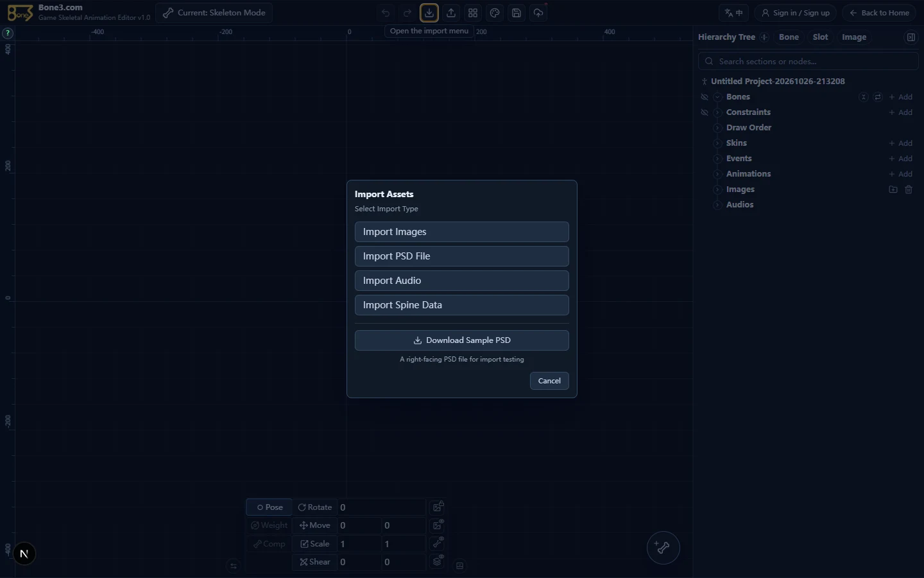Viewport: 924px width, 578px height.
Task: Choose Import Audio option
Action: point(462,281)
